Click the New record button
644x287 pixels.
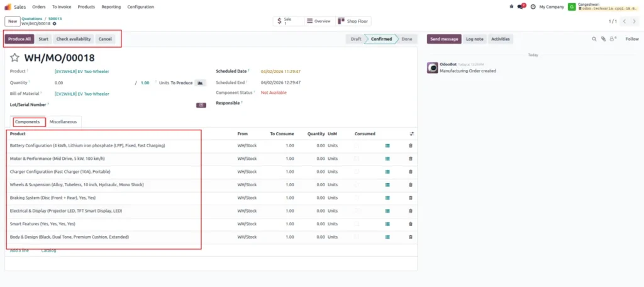click(x=13, y=21)
